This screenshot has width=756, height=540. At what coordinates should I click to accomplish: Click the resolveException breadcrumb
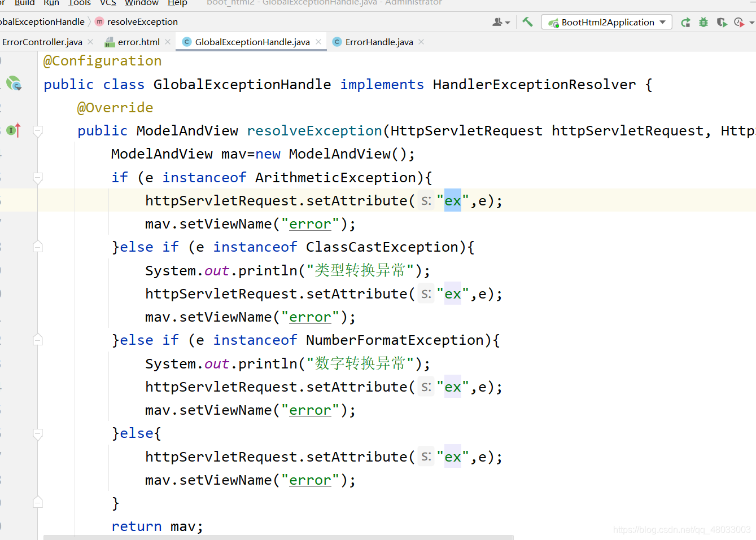point(142,22)
